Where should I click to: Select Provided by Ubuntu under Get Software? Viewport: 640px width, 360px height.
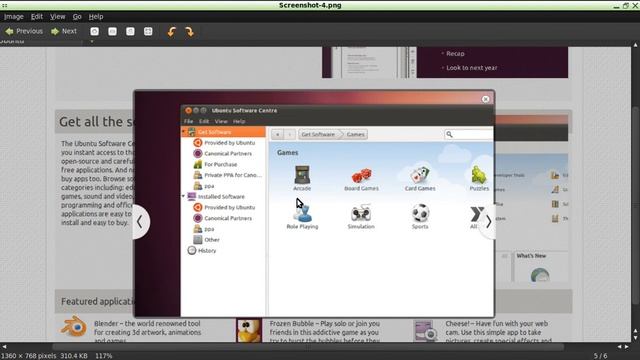coord(224,143)
